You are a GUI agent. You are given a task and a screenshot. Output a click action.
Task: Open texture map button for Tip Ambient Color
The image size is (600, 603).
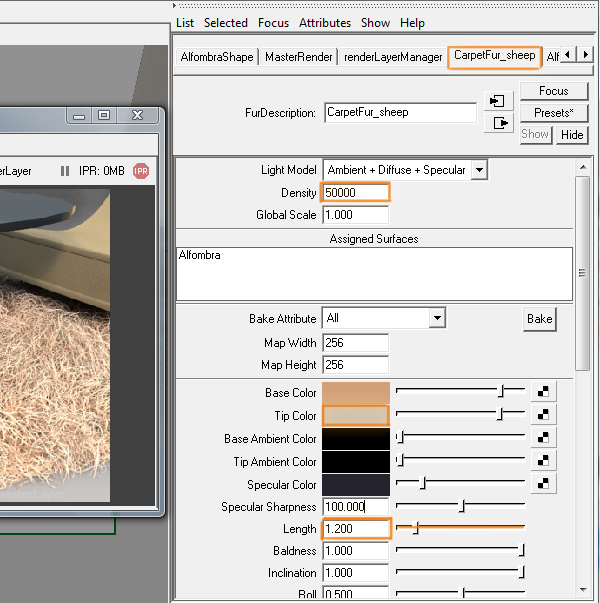coord(543,461)
